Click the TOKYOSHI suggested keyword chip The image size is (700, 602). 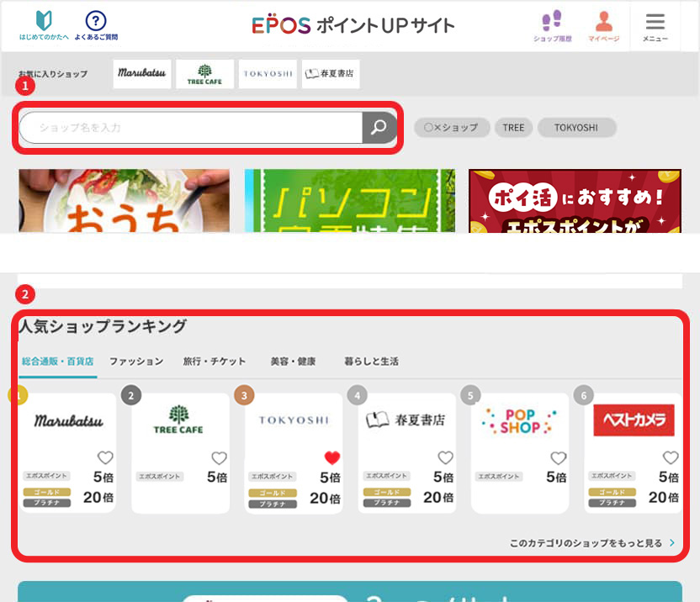point(575,128)
